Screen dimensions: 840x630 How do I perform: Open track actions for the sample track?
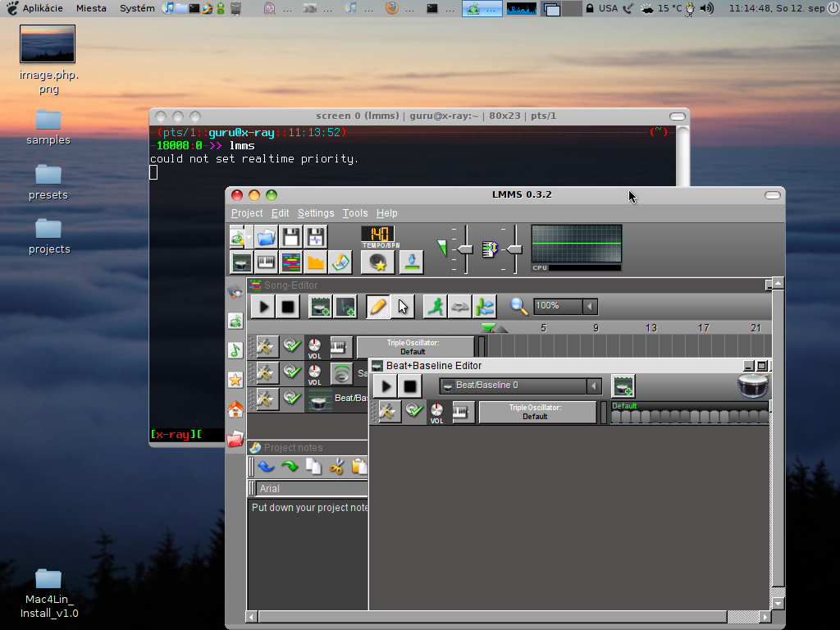pyautogui.click(x=267, y=372)
